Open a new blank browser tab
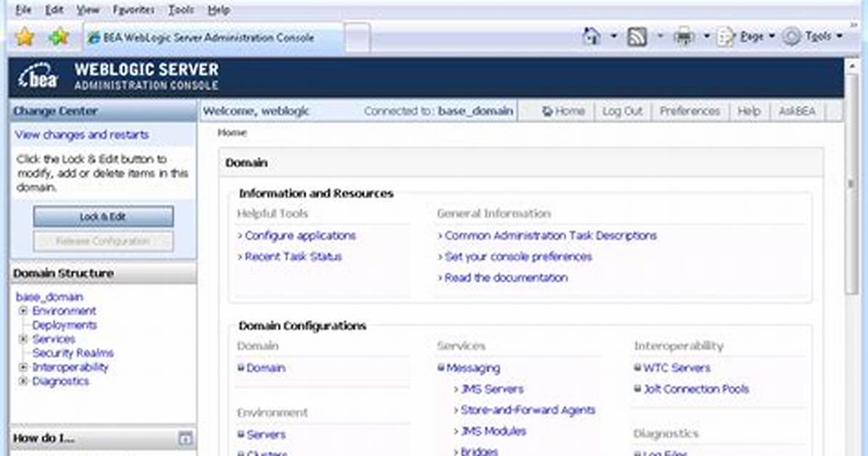Image resolution: width=868 pixels, height=456 pixels. coord(358,38)
